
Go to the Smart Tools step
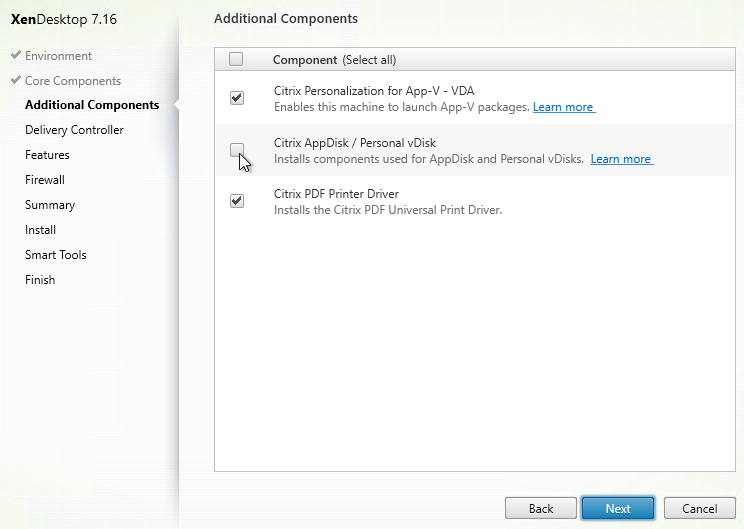click(56, 255)
